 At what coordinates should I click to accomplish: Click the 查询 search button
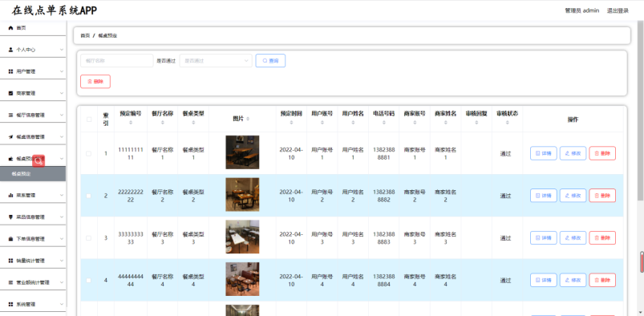pyautogui.click(x=270, y=61)
